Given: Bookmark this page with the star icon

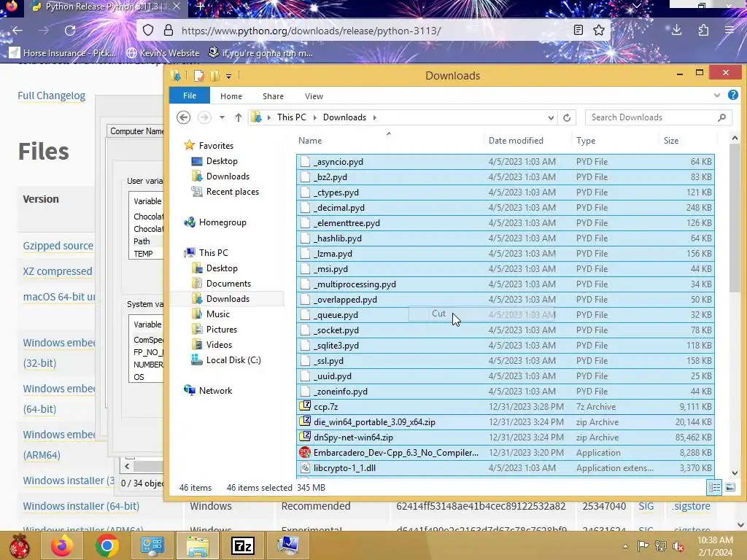Looking at the screenshot, I should [599, 31].
